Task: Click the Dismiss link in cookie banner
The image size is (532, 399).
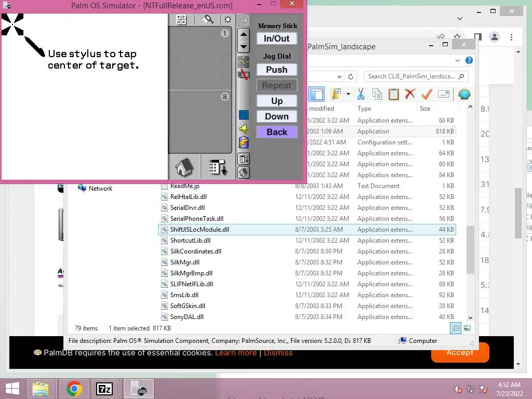Action: click(278, 353)
